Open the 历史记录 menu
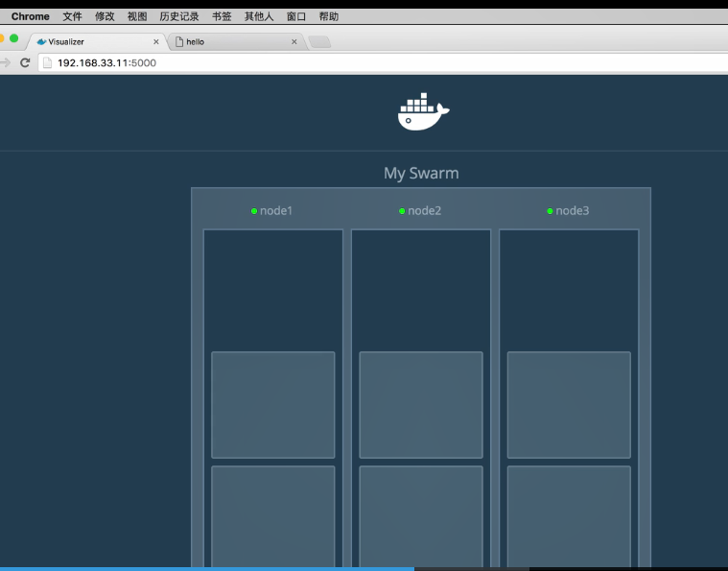Viewport: 728px width, 571px height. pos(179,16)
